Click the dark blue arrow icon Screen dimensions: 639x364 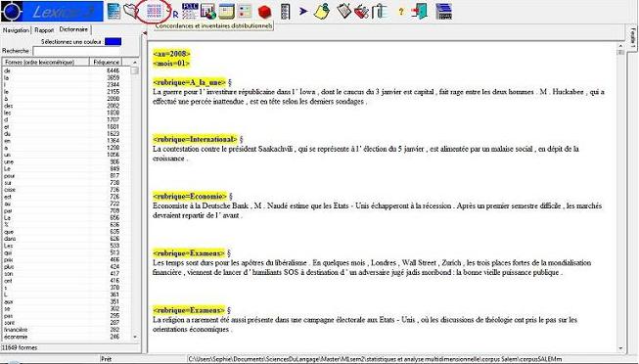303,12
